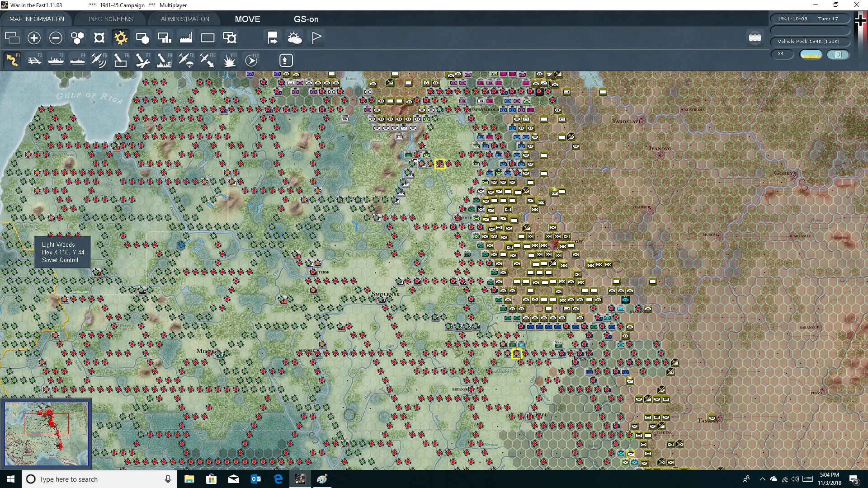Viewport: 868px width, 488px height.
Task: Select F1 move mode icon
Action: coord(12,60)
